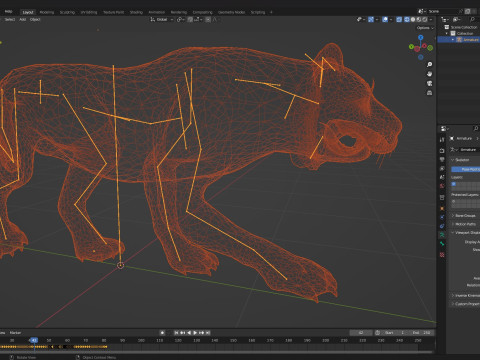Select wireframe viewport shading

click(407, 20)
